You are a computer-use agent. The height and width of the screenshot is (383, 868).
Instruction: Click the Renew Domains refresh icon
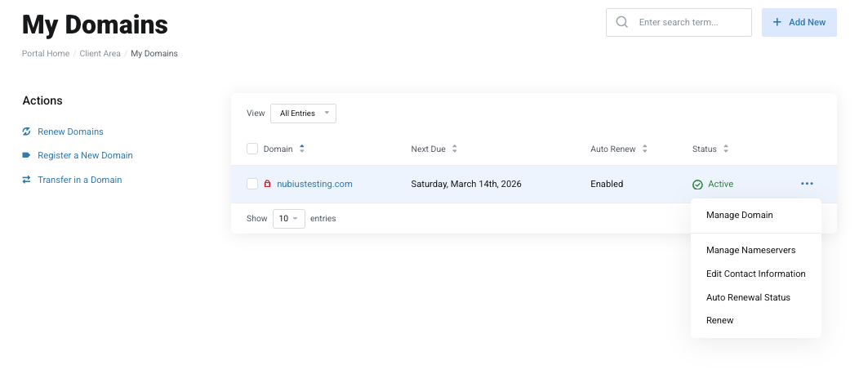(x=26, y=131)
